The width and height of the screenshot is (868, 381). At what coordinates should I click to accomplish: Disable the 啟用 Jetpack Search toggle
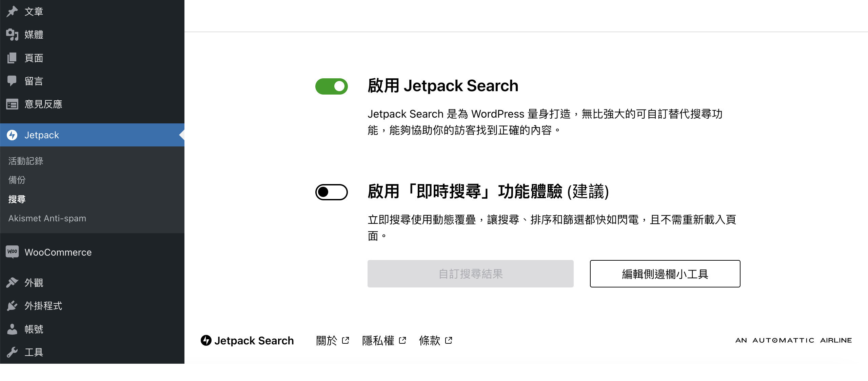(x=332, y=86)
